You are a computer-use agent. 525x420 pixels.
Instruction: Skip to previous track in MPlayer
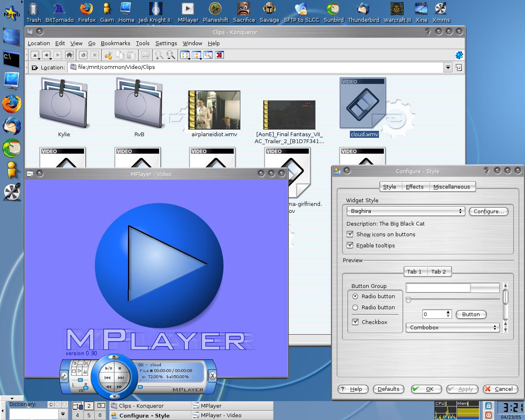point(107,378)
